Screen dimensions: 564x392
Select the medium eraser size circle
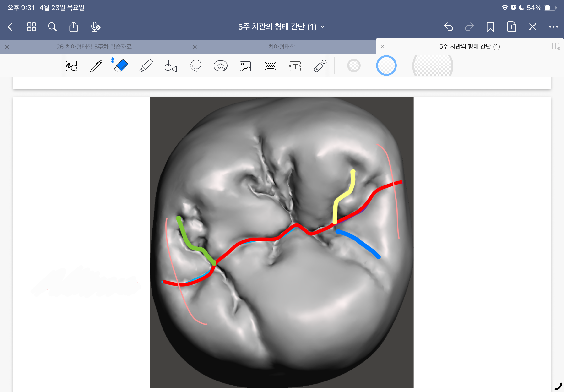(x=386, y=65)
